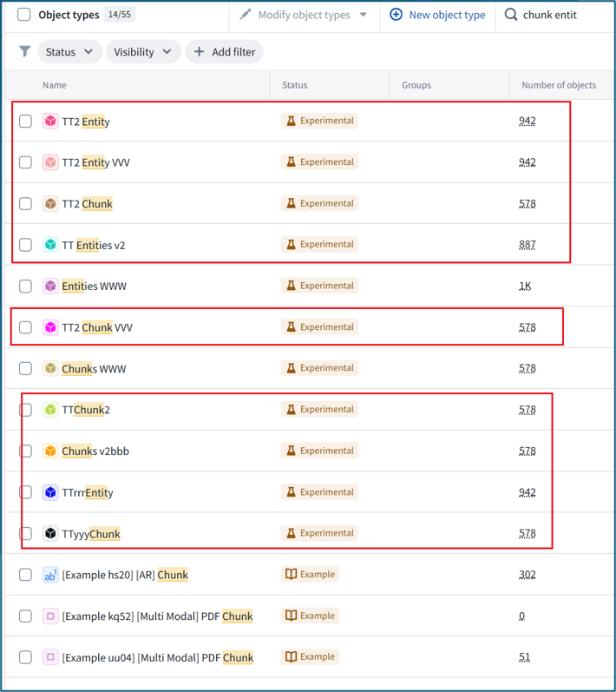The image size is (616, 692).
Task: Click the magnifier search icon
Action: [x=511, y=15]
